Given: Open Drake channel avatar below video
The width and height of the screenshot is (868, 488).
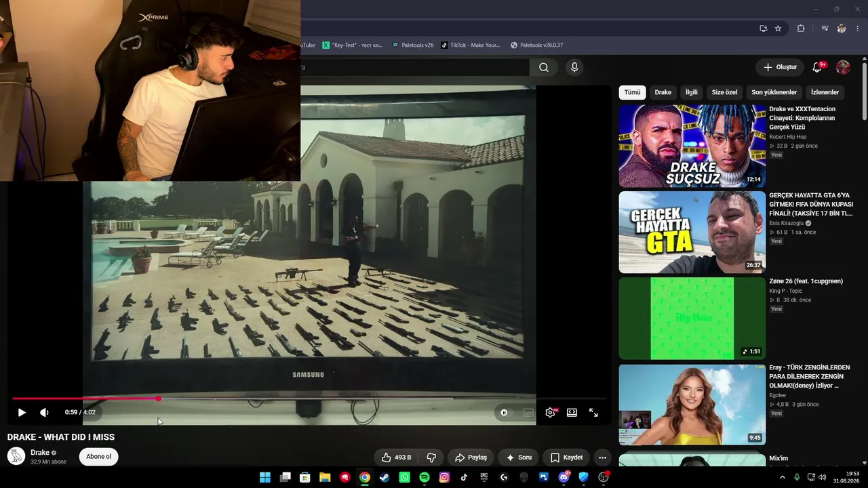Looking at the screenshot, I should click(x=16, y=456).
